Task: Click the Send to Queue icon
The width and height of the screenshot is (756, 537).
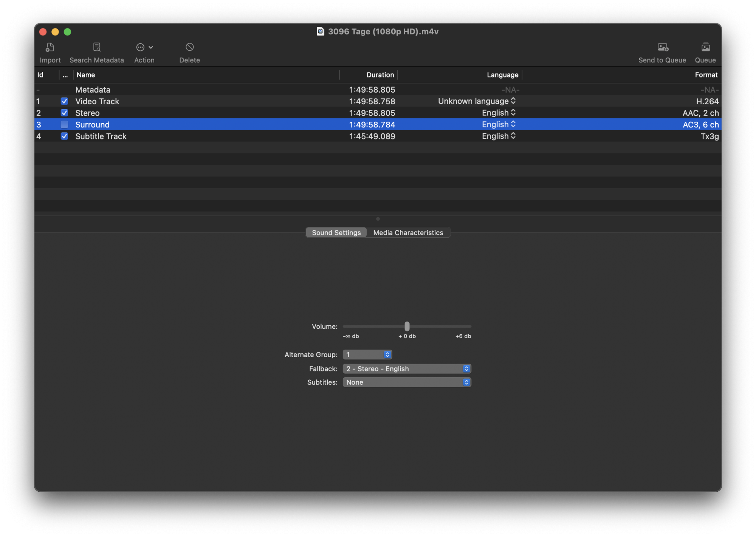Action: (x=662, y=48)
